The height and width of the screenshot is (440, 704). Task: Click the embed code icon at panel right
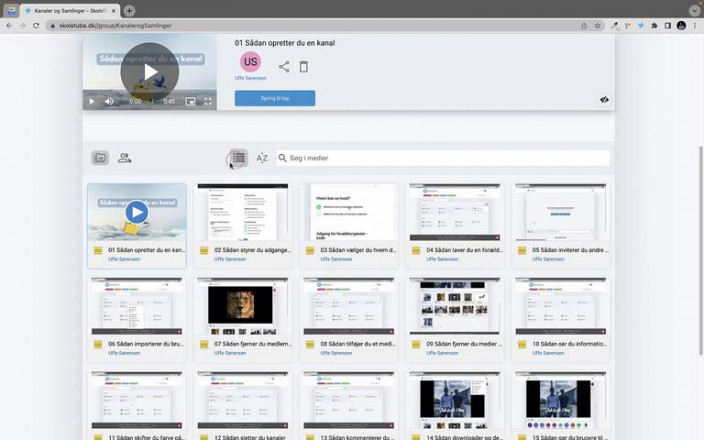coord(604,100)
